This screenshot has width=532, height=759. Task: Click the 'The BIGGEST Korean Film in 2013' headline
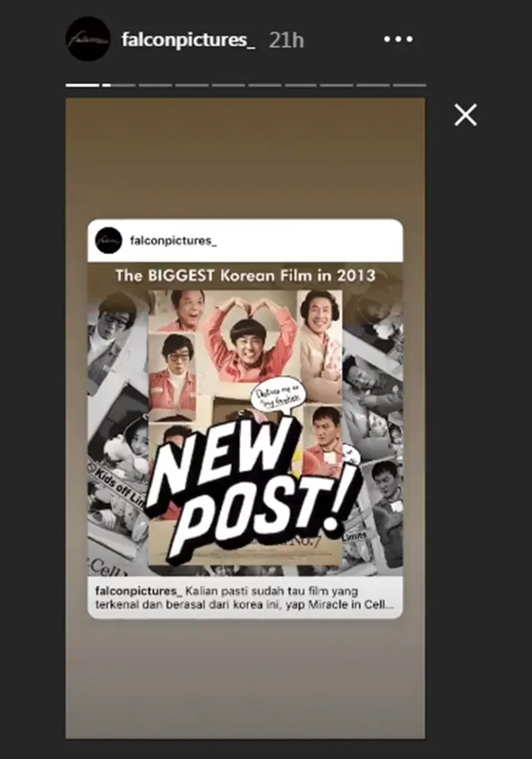coord(245,275)
